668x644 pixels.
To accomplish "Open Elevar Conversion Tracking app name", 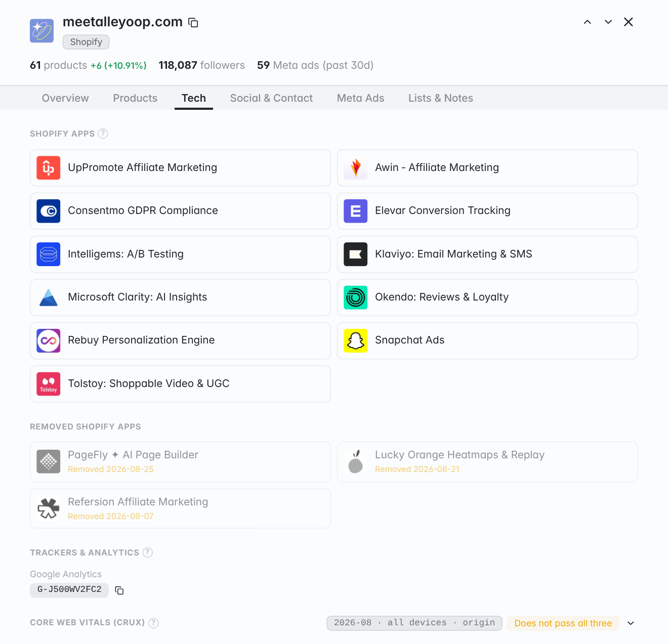I will pyautogui.click(x=443, y=210).
